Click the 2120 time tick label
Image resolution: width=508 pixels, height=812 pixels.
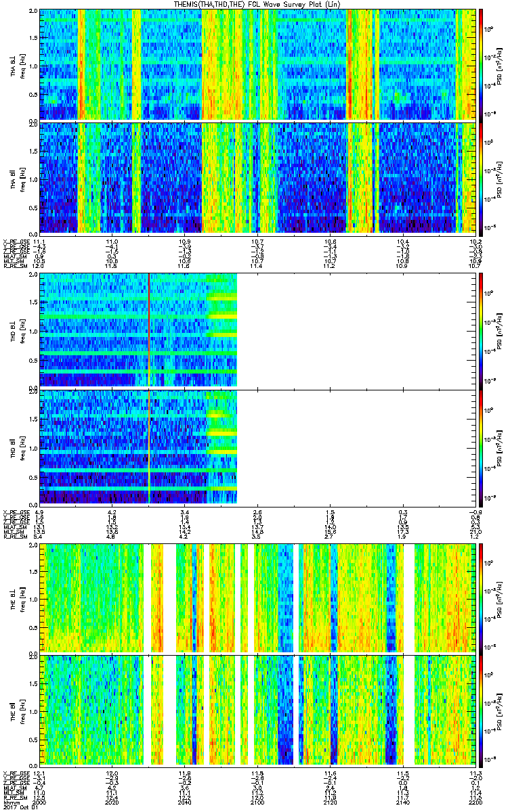click(330, 802)
